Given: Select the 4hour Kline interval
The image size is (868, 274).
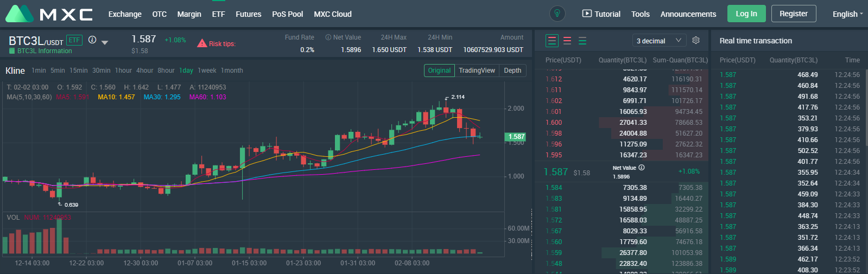Looking at the screenshot, I should pos(144,71).
